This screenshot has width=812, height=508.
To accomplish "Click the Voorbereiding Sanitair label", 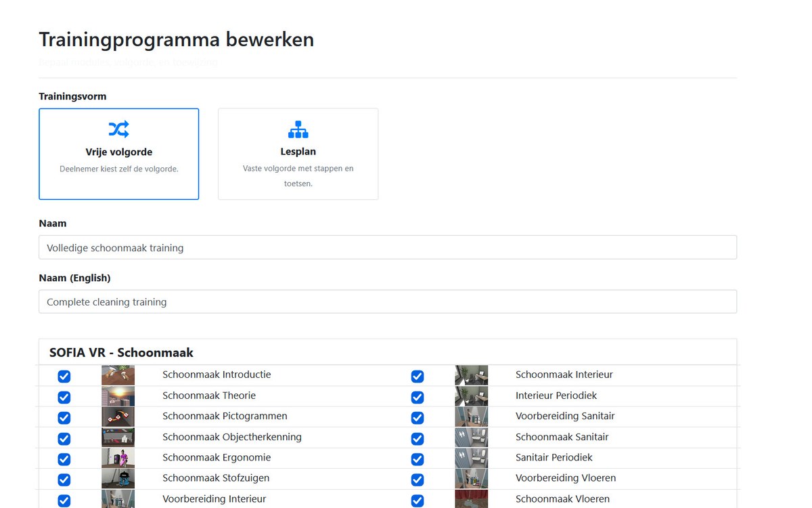I will (x=565, y=416).
